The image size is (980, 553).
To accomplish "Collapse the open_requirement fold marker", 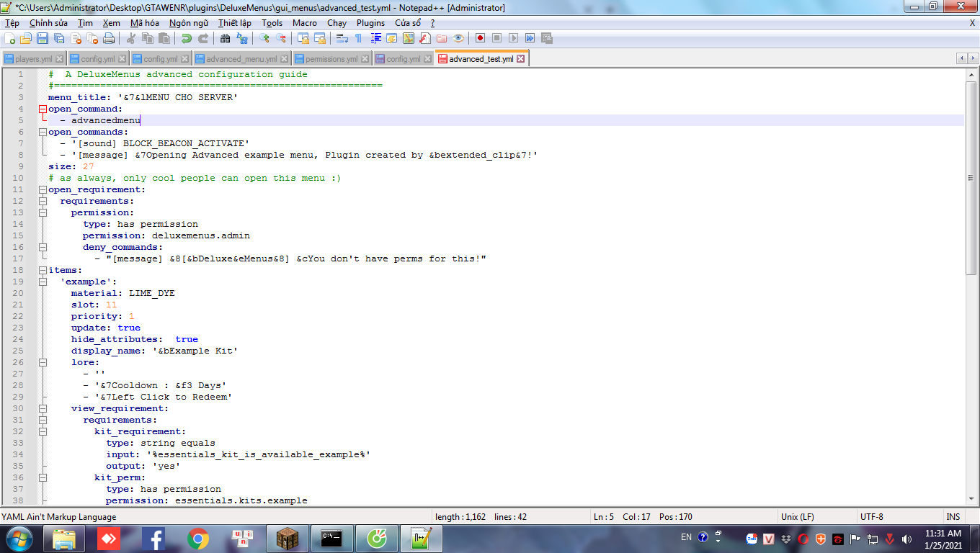I will click(x=43, y=189).
